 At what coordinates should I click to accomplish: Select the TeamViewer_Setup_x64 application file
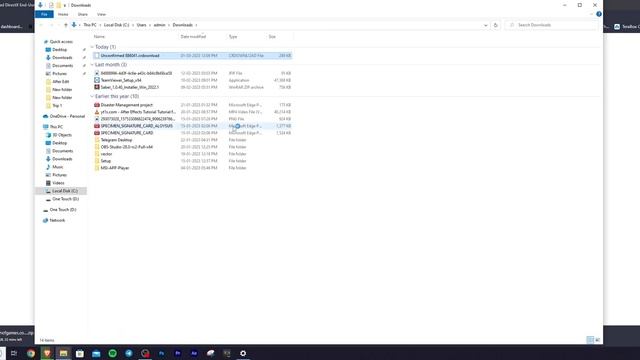(192, 80)
